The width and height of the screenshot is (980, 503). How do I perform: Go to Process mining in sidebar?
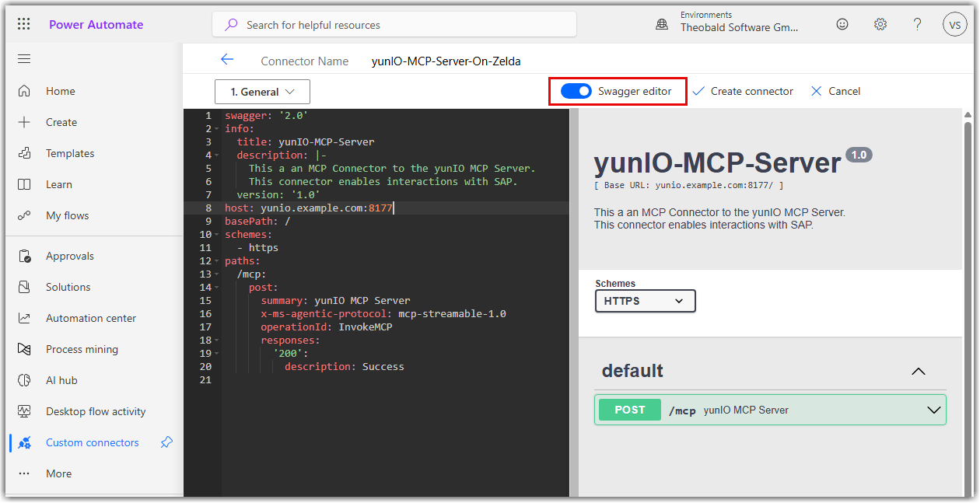[82, 349]
